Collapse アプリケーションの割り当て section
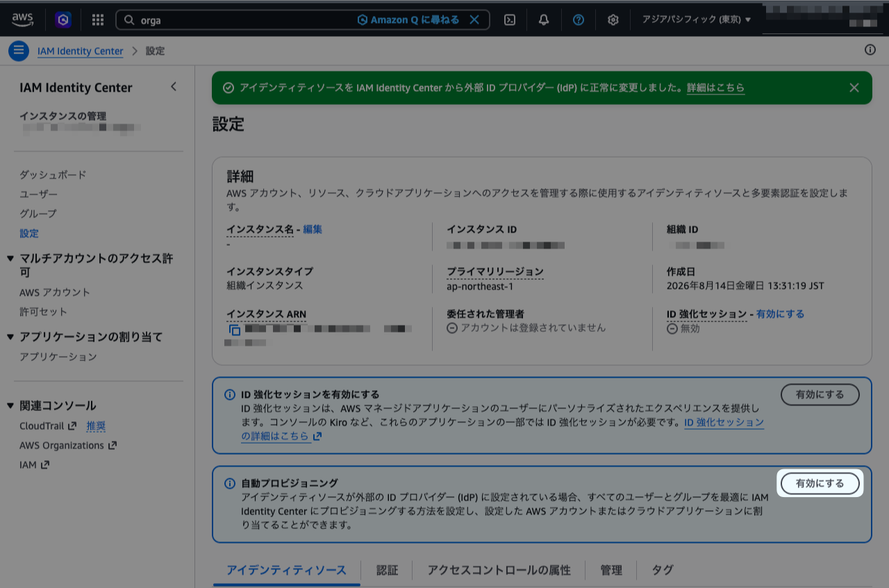Viewport: 889px width, 588px height. click(10, 337)
